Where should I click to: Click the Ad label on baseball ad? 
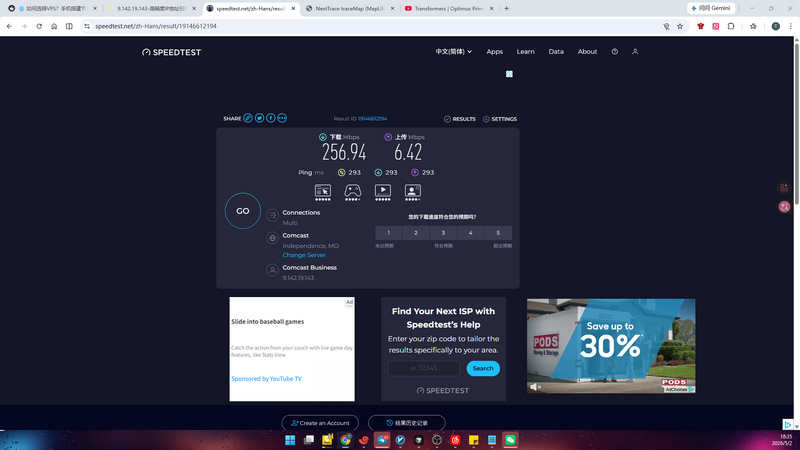click(349, 302)
